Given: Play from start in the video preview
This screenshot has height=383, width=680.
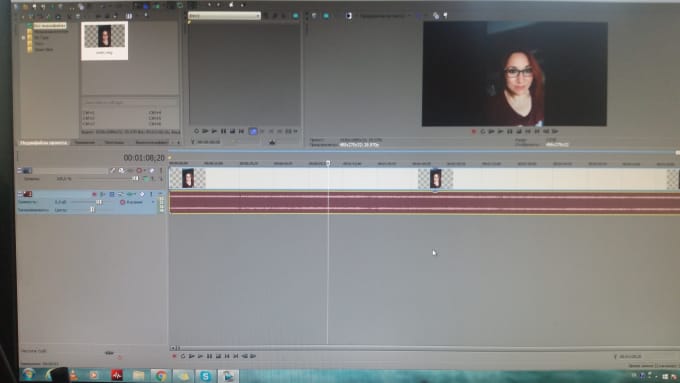Looking at the screenshot, I should point(491,131).
